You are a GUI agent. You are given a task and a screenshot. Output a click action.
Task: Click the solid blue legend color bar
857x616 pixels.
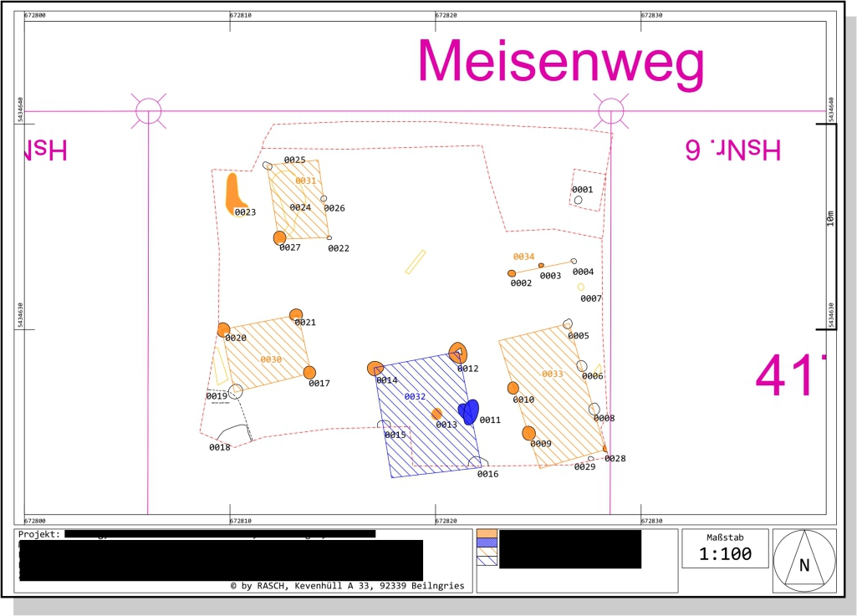pyautogui.click(x=487, y=542)
